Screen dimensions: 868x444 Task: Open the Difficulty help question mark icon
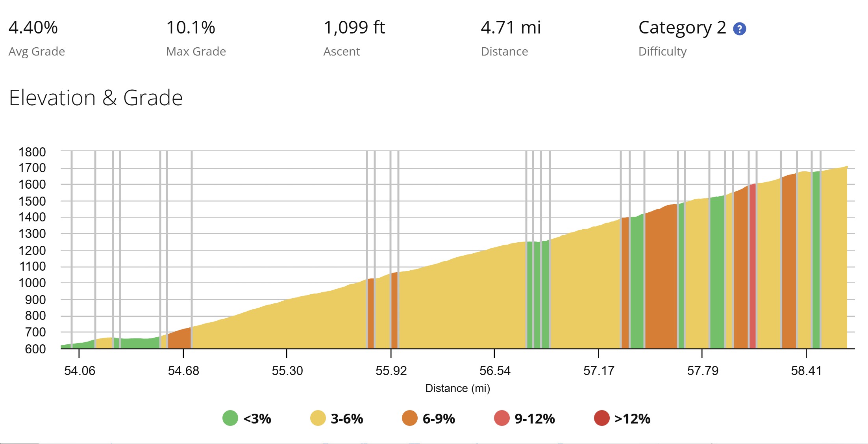coord(739,29)
